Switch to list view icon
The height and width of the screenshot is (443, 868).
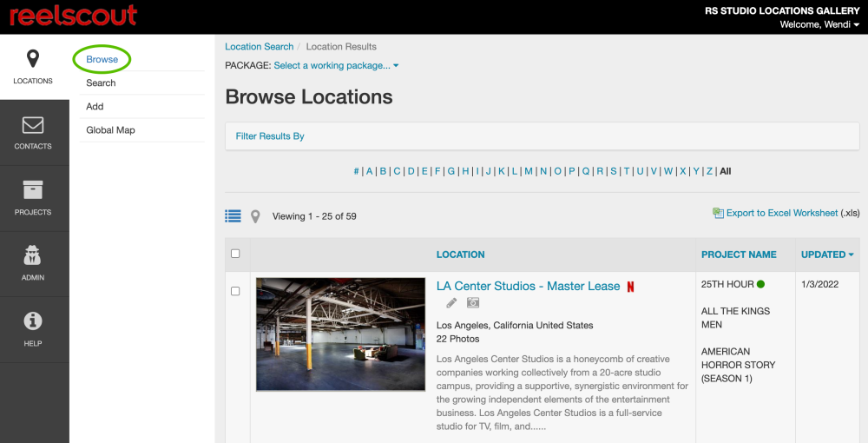(233, 216)
